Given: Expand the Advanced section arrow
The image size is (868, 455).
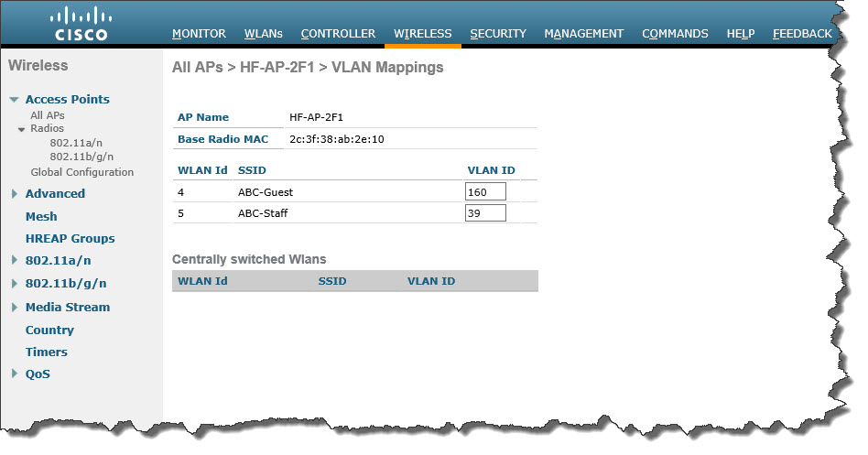Looking at the screenshot, I should click(x=15, y=194).
